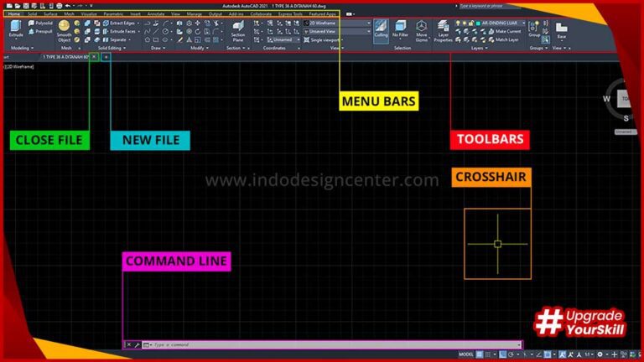Click the Save icon in quick access toolbar
644x362 pixels.
(x=26, y=6)
